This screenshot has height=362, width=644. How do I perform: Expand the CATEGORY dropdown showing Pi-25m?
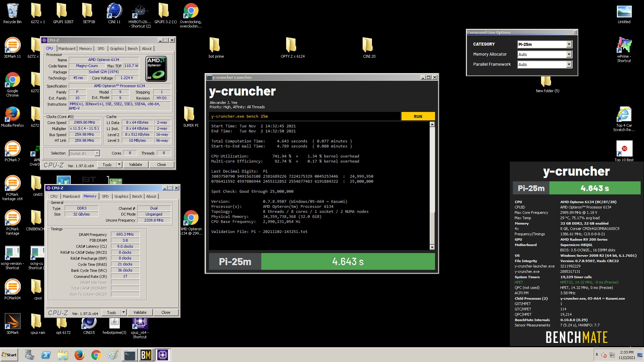coord(569,44)
